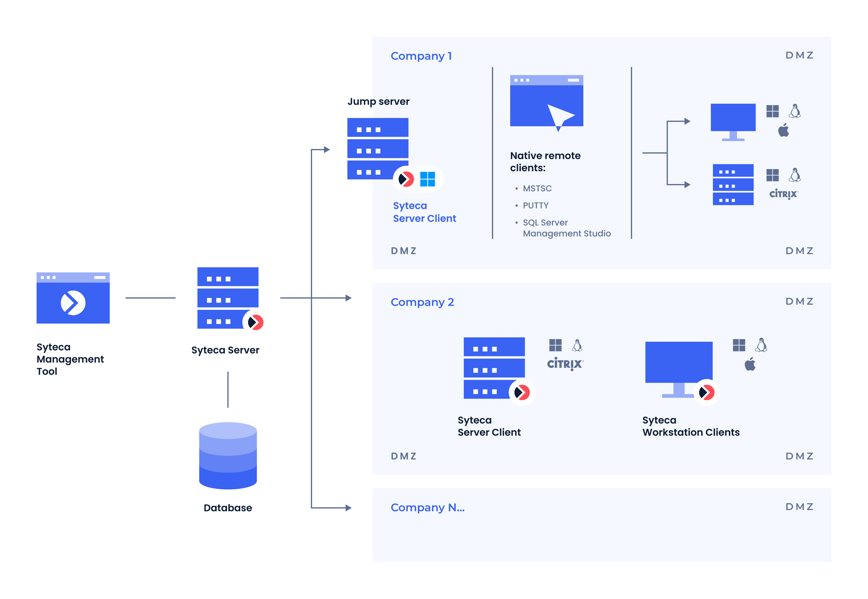Click the Citrix logo in Company 1
The image size is (868, 599).
[x=783, y=194]
